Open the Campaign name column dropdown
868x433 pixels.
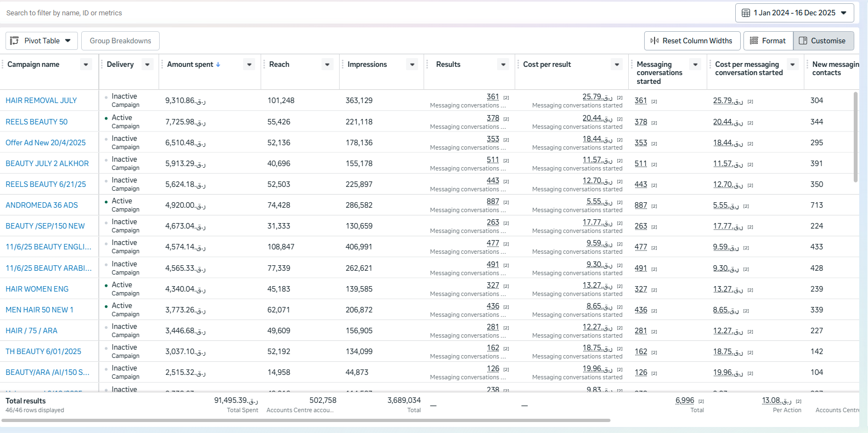[x=86, y=65]
